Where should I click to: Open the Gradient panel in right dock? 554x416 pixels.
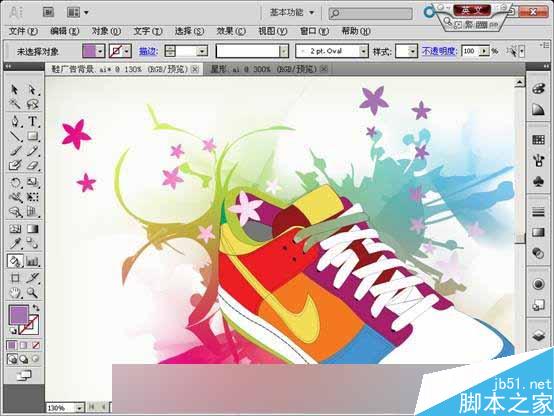[x=538, y=233]
